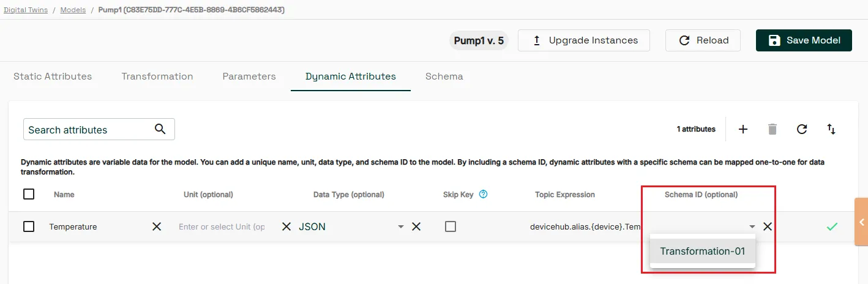
Task: Click the devicehub.alias topic expression field
Action: point(585,226)
